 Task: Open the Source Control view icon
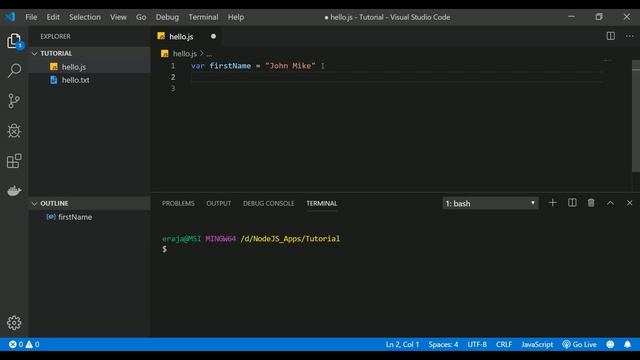[x=14, y=101]
